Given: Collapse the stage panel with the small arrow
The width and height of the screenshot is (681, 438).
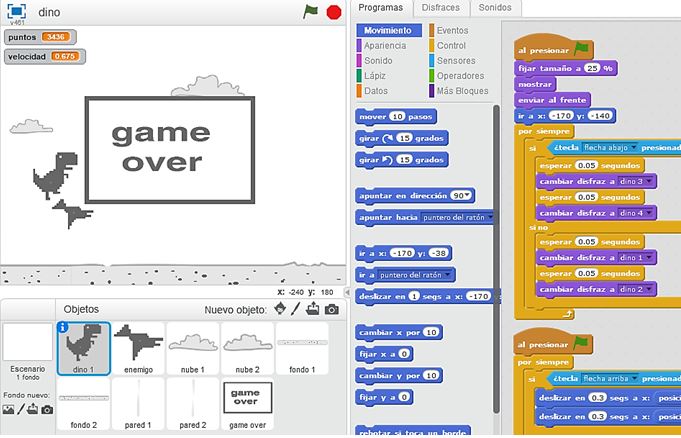Looking at the screenshot, I should 347,292.
